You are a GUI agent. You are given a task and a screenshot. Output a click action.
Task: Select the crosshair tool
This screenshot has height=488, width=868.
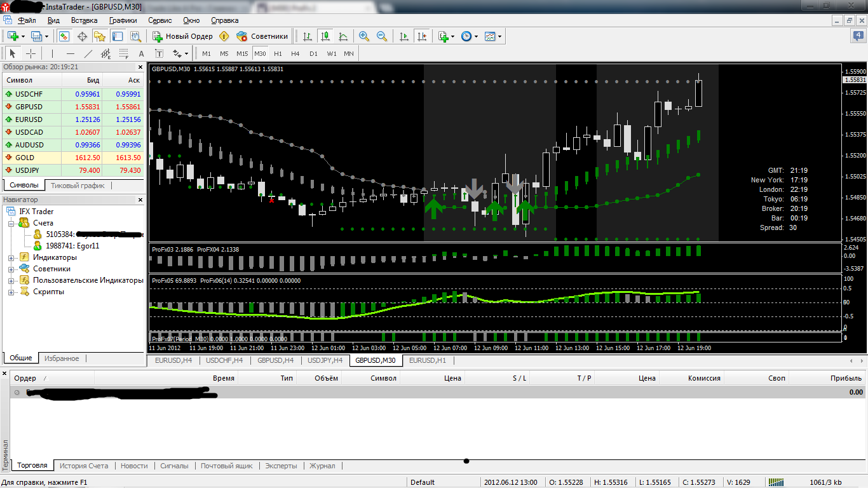(x=31, y=53)
